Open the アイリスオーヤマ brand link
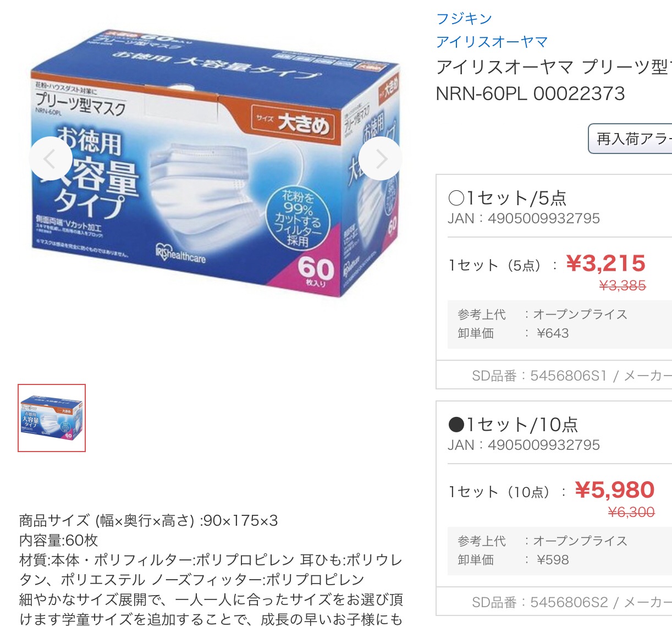The width and height of the screenshot is (672, 627). tap(492, 42)
